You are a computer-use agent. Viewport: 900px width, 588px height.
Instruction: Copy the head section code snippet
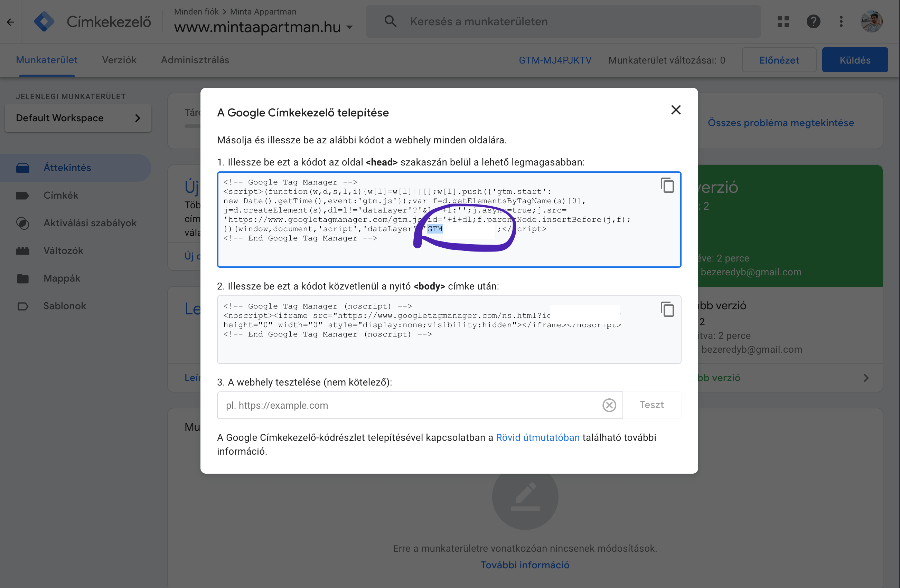(x=667, y=185)
